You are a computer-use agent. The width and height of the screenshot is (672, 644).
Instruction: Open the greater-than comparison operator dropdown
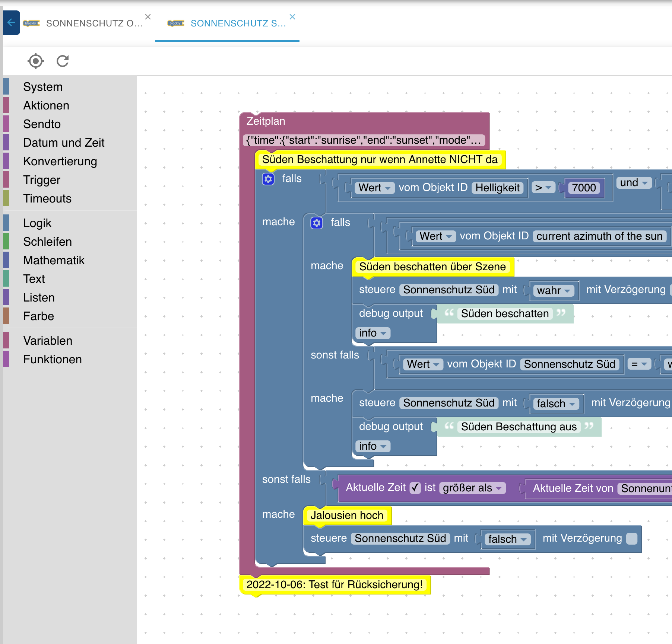[543, 188]
